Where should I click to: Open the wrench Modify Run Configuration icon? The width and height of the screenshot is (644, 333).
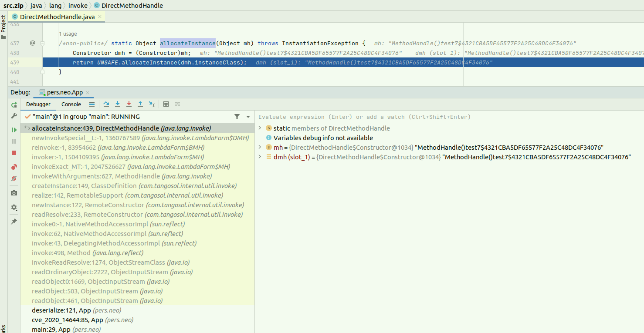(x=14, y=116)
